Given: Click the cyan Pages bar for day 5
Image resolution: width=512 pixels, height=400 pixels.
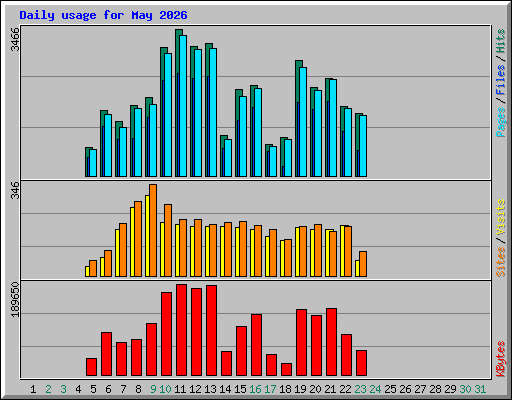Looking at the screenshot, I should point(93,163).
